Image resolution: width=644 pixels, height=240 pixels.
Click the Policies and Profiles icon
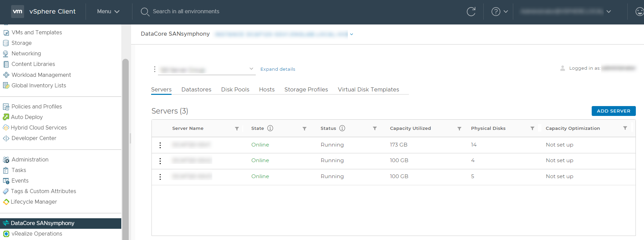click(x=6, y=107)
